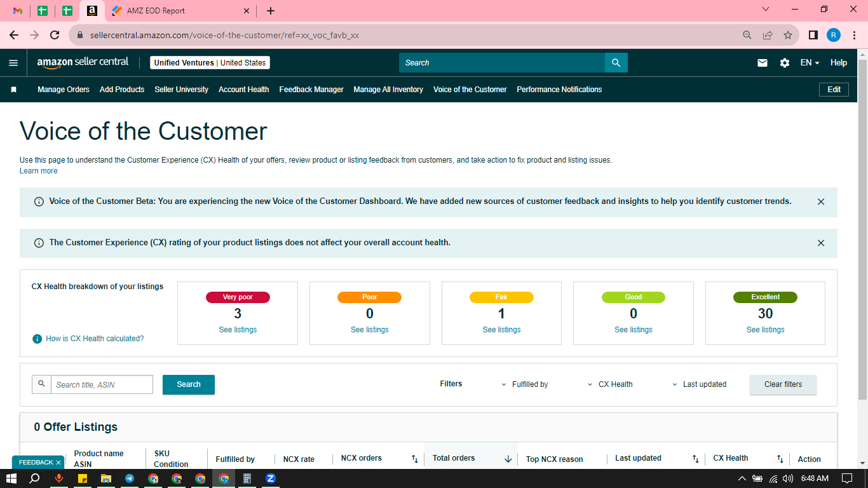Screen dimensions: 868x488
Task: Go to Manage All Inventory
Action: pos(388,90)
